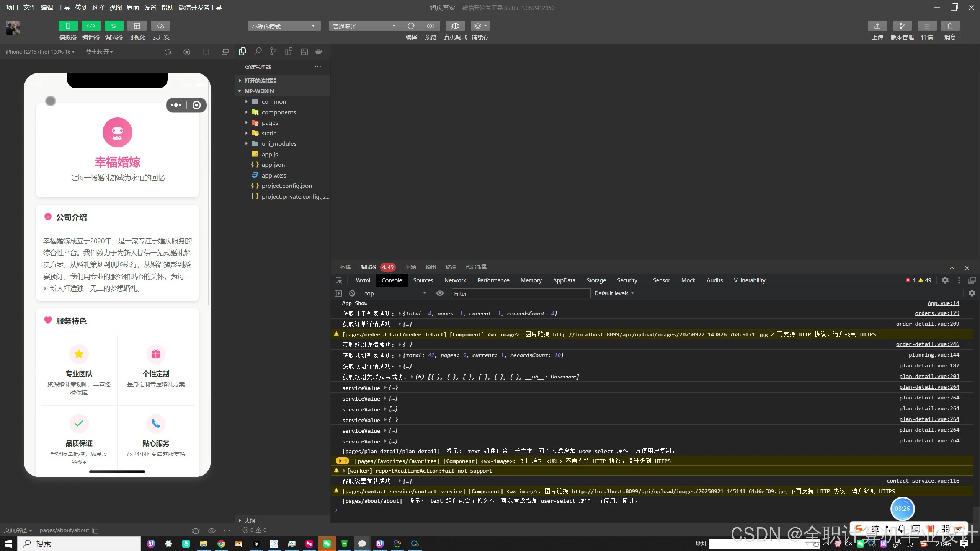Toggle the 调试器 debugger panel button
The height and width of the screenshot is (551, 980).
(x=114, y=26)
